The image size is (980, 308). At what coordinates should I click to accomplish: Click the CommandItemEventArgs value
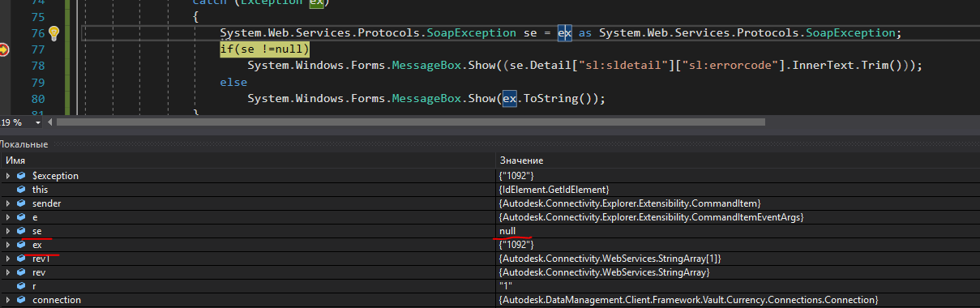pos(651,216)
